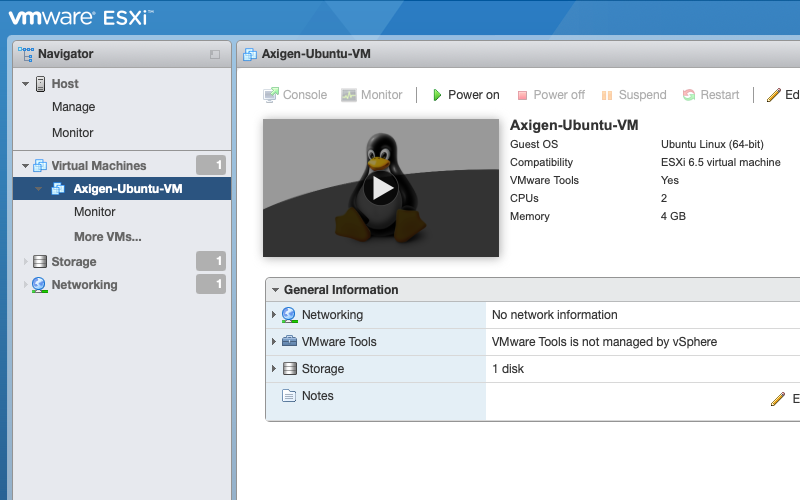Click the Power off button label
Image resolution: width=800 pixels, height=500 pixels.
(x=559, y=95)
